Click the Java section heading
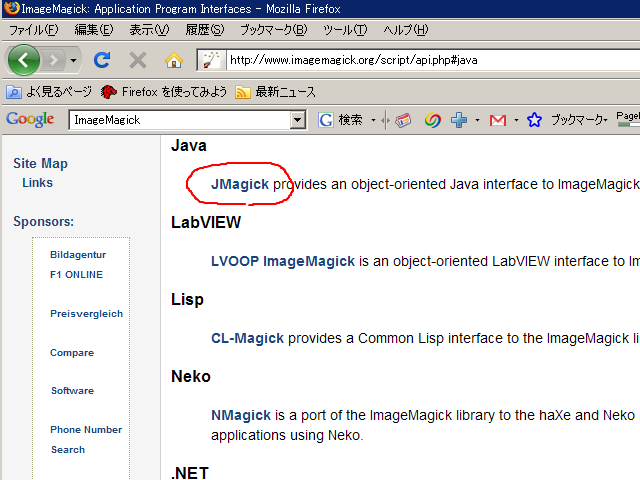Screen dimensions: 640x480 tap(189, 145)
